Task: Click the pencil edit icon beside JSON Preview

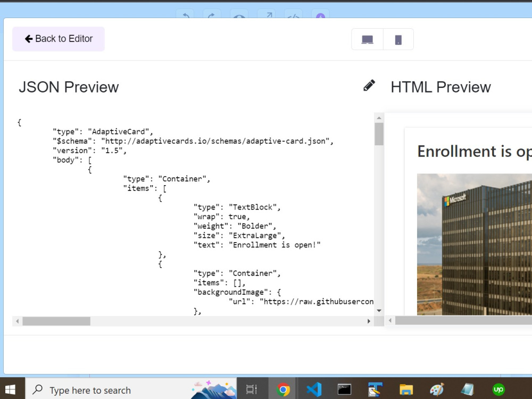Action: click(x=369, y=86)
